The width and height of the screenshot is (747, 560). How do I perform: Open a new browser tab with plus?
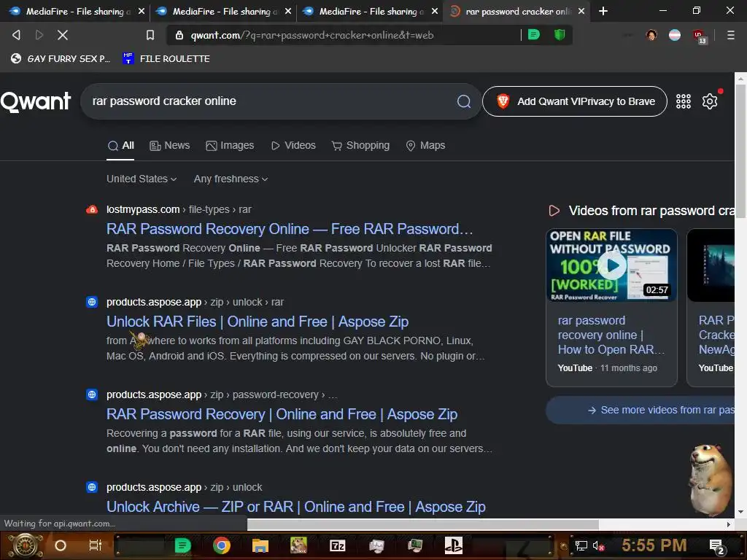(603, 11)
